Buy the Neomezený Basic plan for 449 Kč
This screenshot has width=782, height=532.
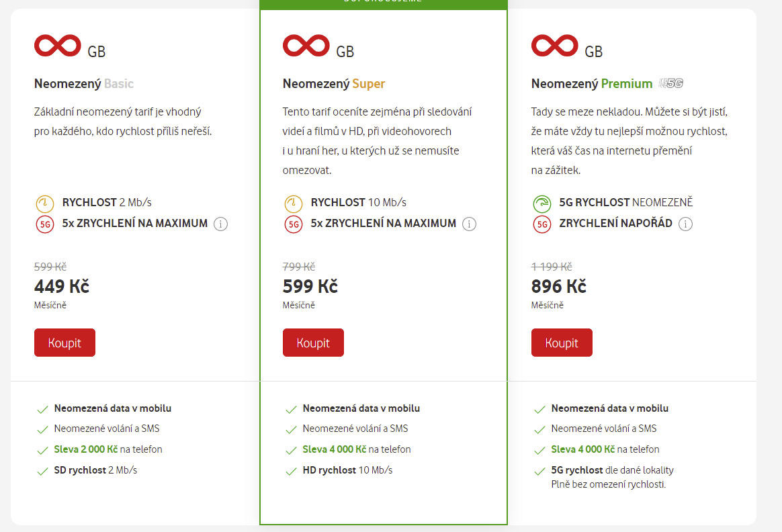pyautogui.click(x=65, y=343)
